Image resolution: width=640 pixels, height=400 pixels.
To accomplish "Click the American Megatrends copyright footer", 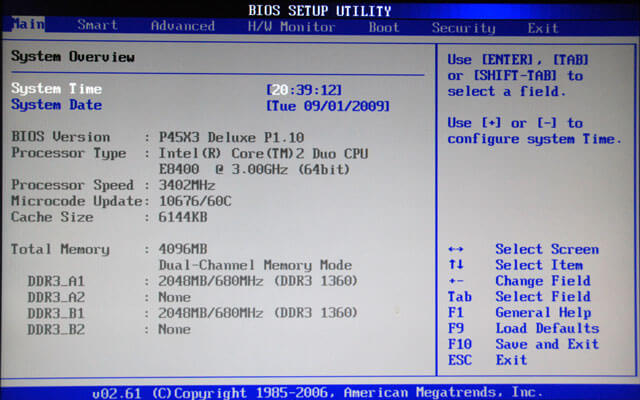I will click(x=318, y=393).
